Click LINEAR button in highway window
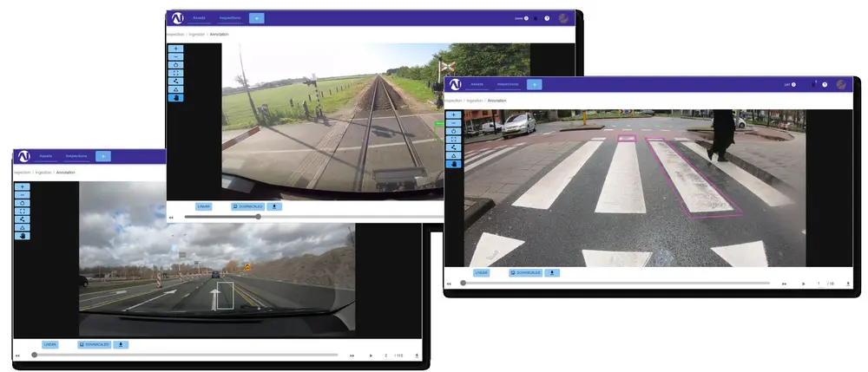This screenshot has width=868, height=372. click(x=49, y=345)
